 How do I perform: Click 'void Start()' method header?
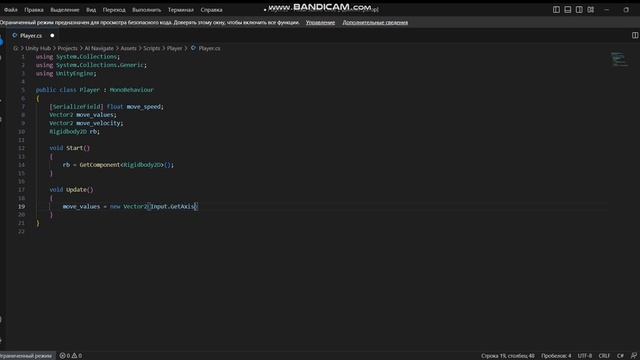click(70, 148)
